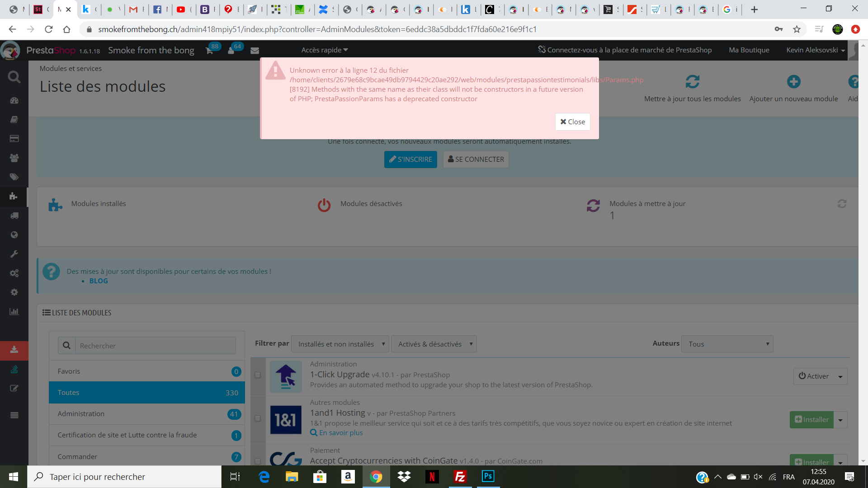
Task: Select the Toutes module category
Action: [146, 393]
